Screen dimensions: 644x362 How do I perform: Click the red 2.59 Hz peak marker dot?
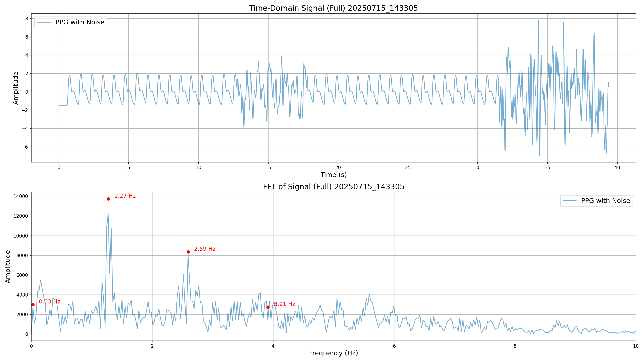point(188,252)
